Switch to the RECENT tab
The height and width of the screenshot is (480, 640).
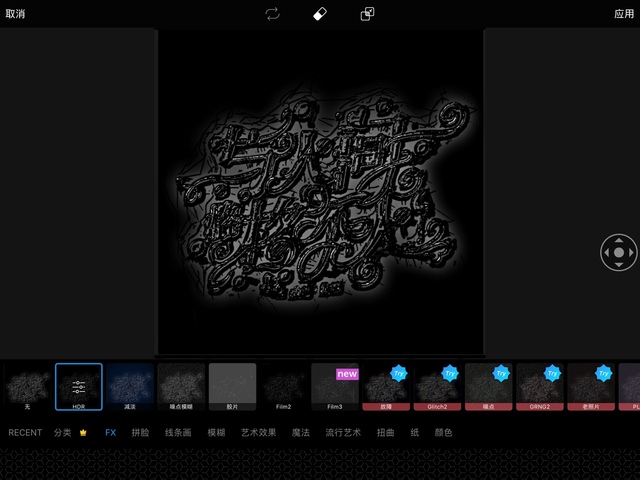pyautogui.click(x=25, y=433)
